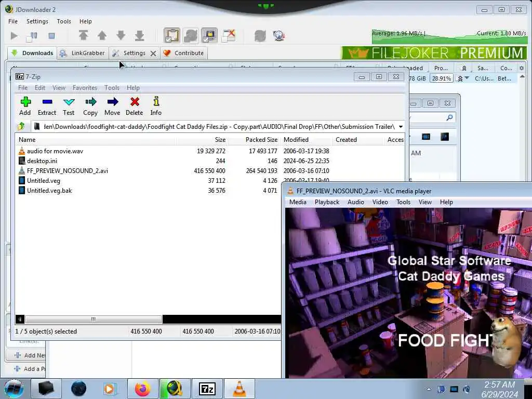This screenshot has width=532, height=399.
Task: Open JDownloader table column settings gear
Action: click(x=522, y=68)
